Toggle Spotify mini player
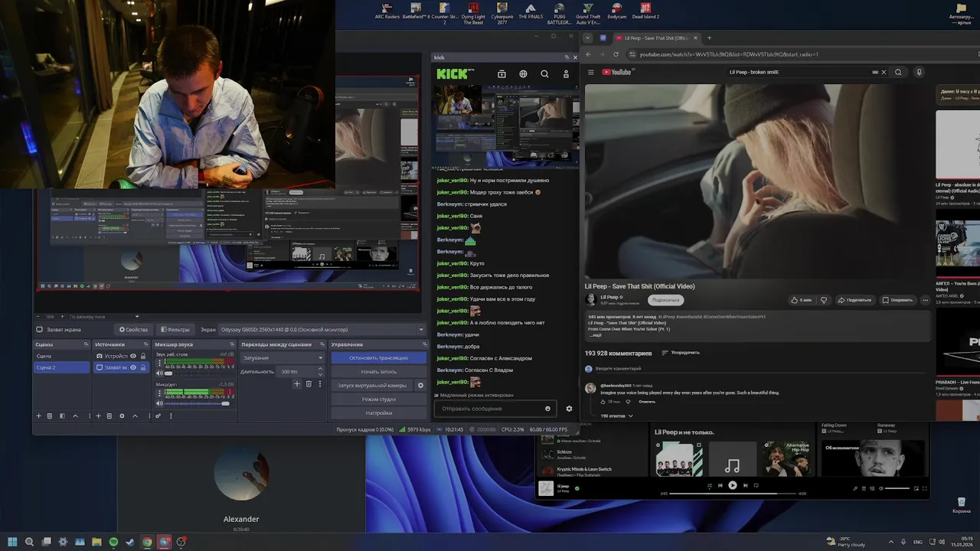Image resolution: width=980 pixels, height=551 pixels. pos(916,488)
